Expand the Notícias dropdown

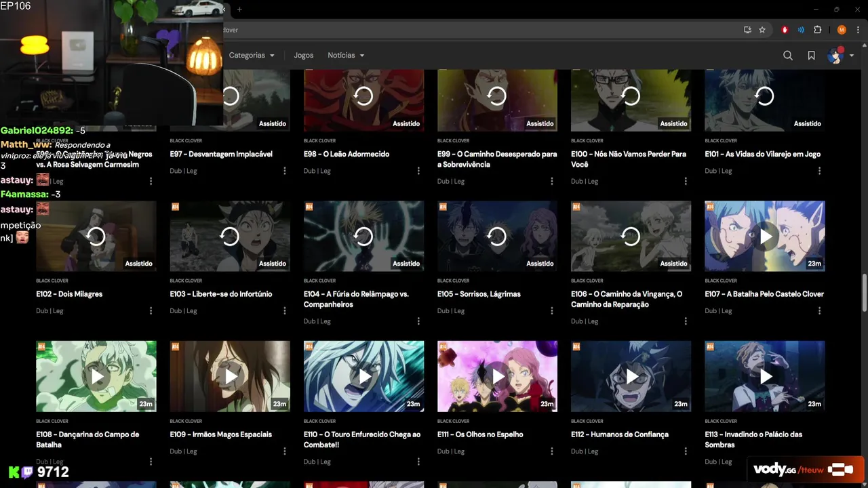[x=346, y=56]
